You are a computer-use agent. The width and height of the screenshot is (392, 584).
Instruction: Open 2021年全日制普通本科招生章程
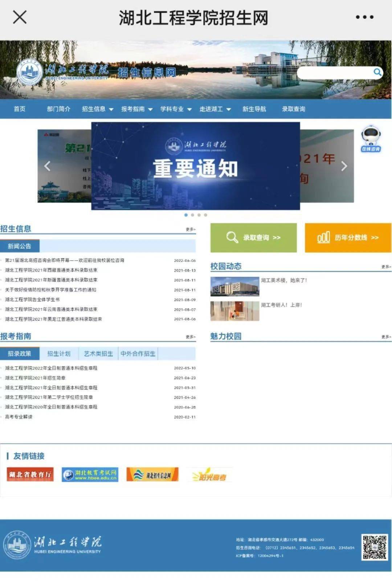pyautogui.click(x=51, y=388)
